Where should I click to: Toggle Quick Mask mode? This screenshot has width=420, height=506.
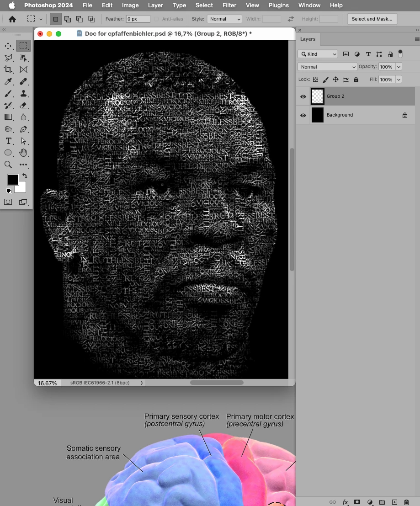(8, 202)
